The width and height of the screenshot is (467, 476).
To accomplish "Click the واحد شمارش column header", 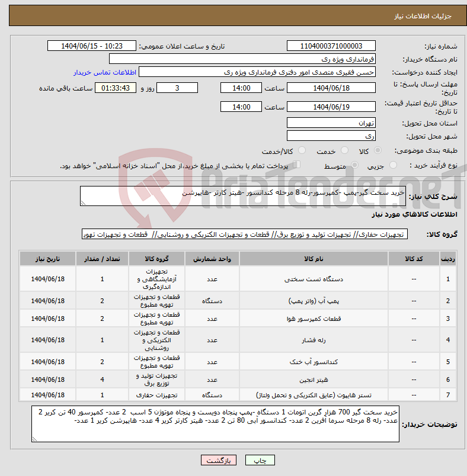I will point(212,259).
